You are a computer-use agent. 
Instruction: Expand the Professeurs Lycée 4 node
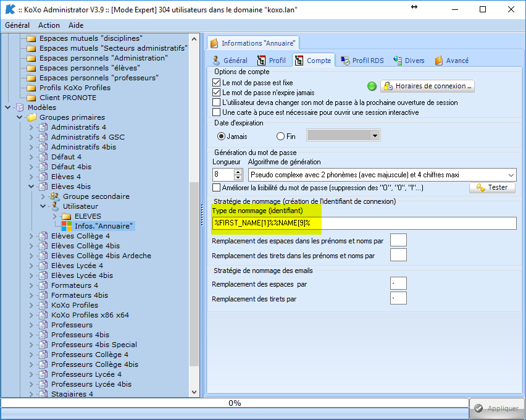click(31, 374)
